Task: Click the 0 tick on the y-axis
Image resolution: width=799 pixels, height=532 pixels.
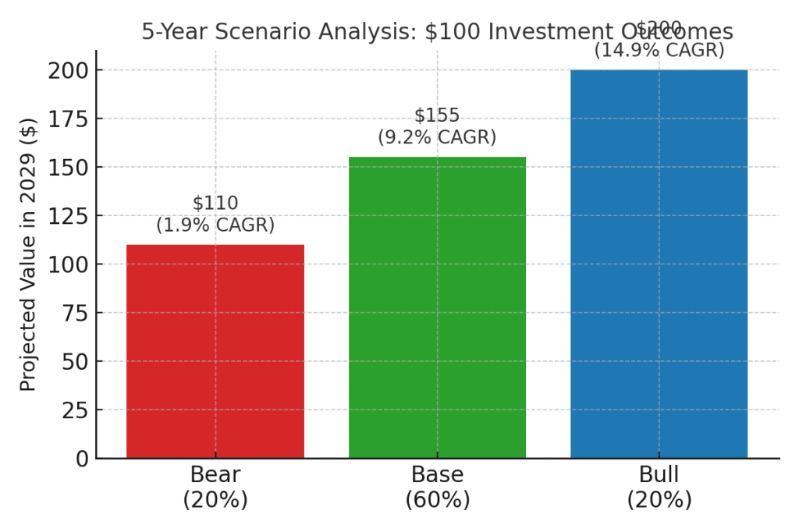Action: pos(82,459)
